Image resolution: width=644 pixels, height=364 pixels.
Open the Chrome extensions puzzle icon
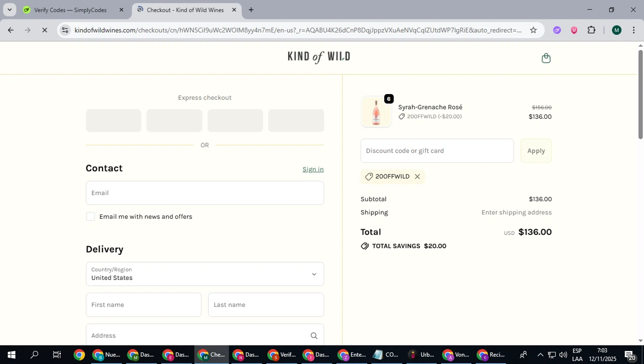tap(591, 30)
